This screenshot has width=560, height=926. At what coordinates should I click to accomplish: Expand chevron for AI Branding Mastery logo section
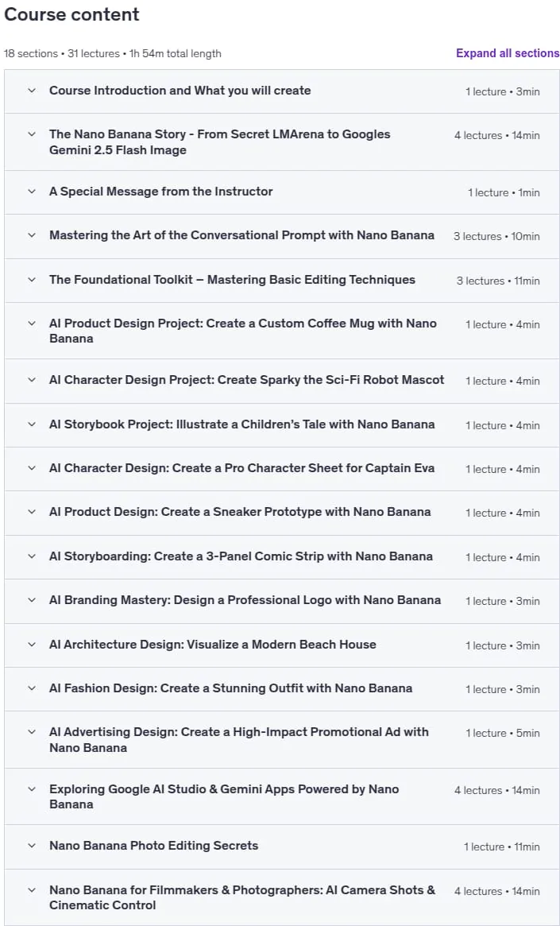(x=32, y=599)
